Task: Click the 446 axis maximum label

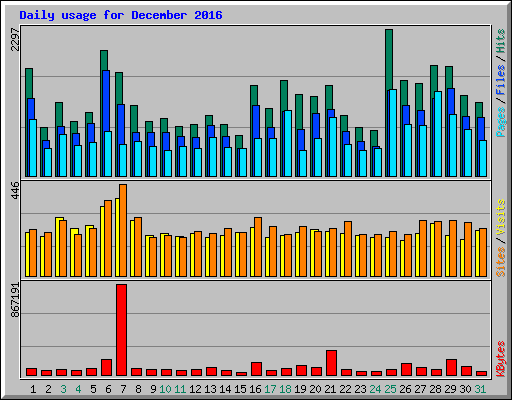Action: 15,190
